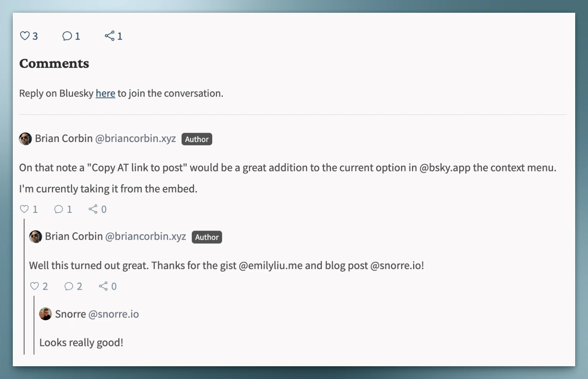Click the top comment bubble icon with 1

coord(67,36)
